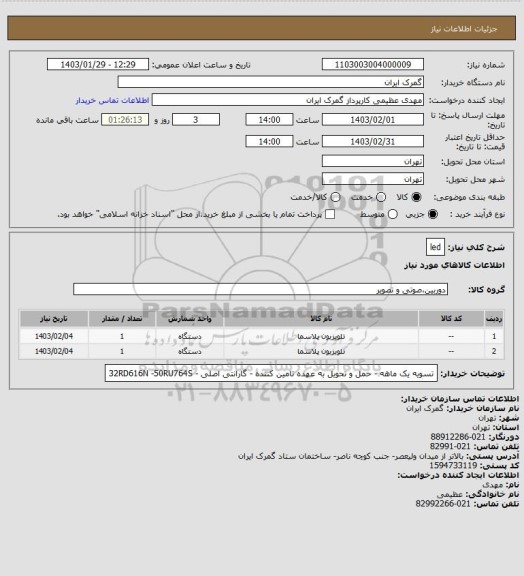Click row 1 unit دستگاه cell
Screen dimensions: 524x576
point(190,336)
